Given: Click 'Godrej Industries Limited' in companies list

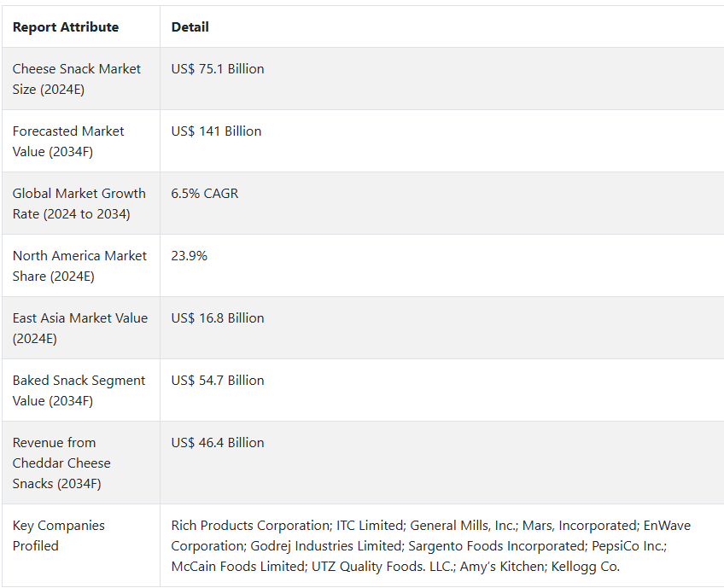Looking at the screenshot, I should coord(326,545).
